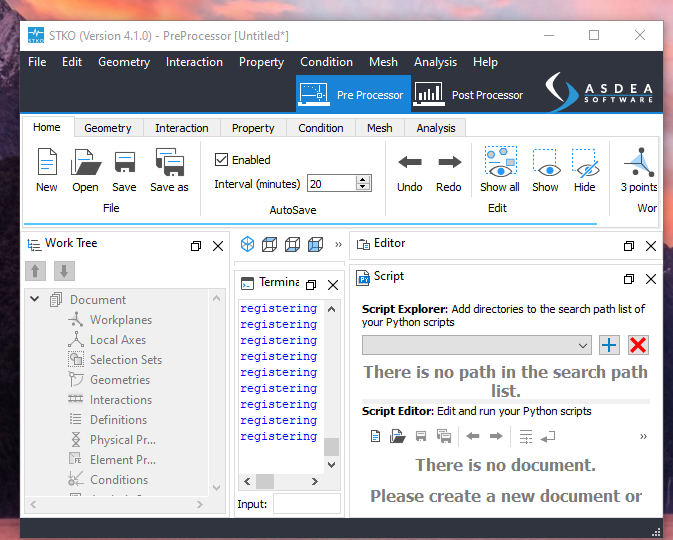The width and height of the screenshot is (673, 540).
Task: Close the Script panel
Action: click(x=651, y=279)
